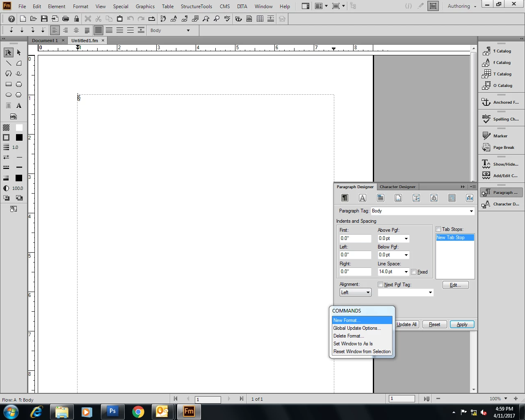Click the Spelling Checker abc icon

click(x=227, y=19)
